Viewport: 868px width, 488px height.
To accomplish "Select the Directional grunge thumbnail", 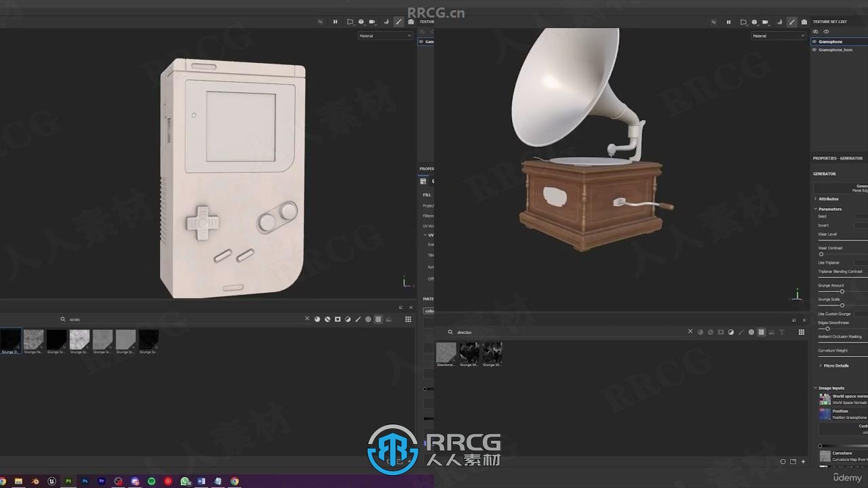I will (446, 354).
